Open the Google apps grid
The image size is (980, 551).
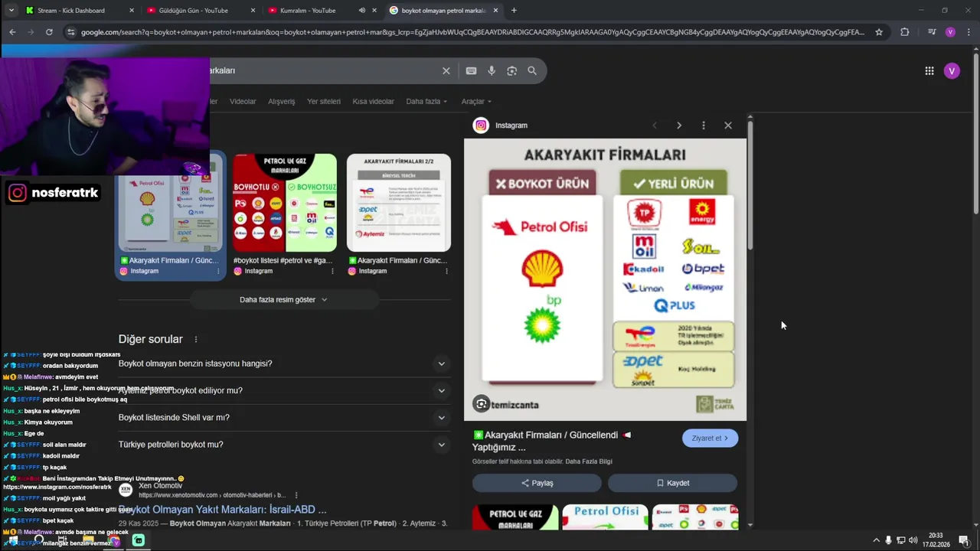929,71
